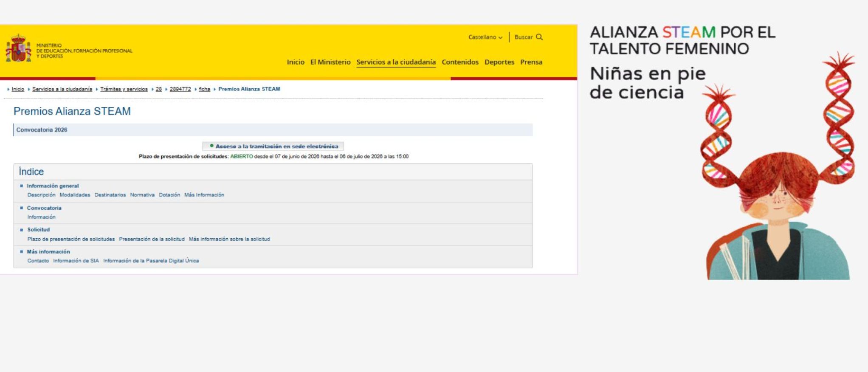Jump to the Modalidades section

pyautogui.click(x=75, y=195)
